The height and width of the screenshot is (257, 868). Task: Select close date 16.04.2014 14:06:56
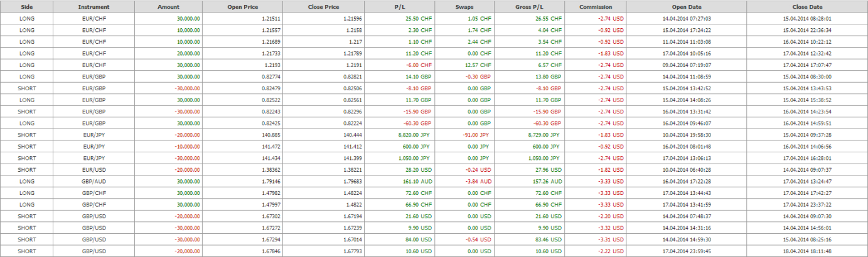click(x=807, y=146)
